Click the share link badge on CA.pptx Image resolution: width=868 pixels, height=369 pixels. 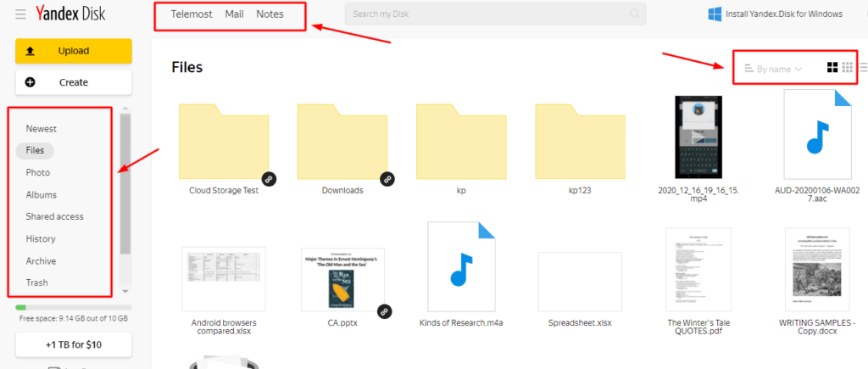coord(385,311)
